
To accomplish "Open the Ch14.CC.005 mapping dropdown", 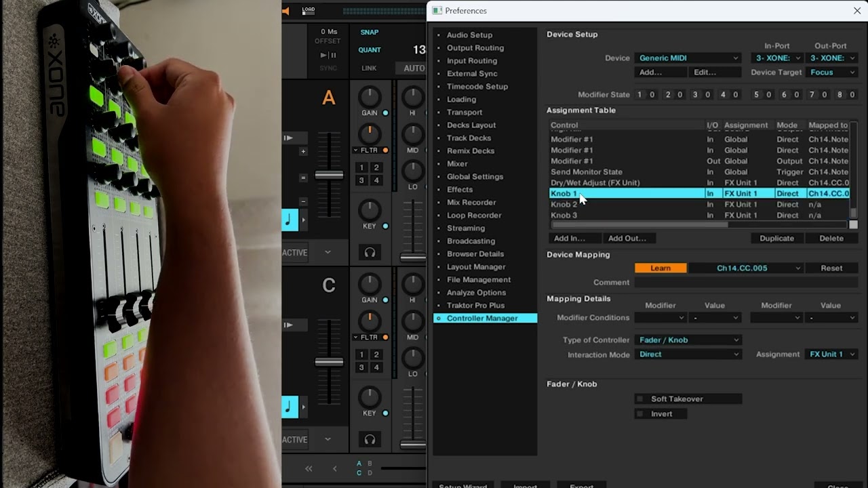I will point(746,268).
